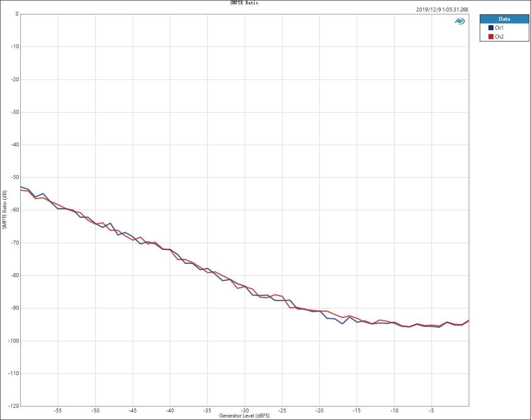Click the Generator Level (dBFS) axis title
The width and height of the screenshot is (531, 420).
244,416
